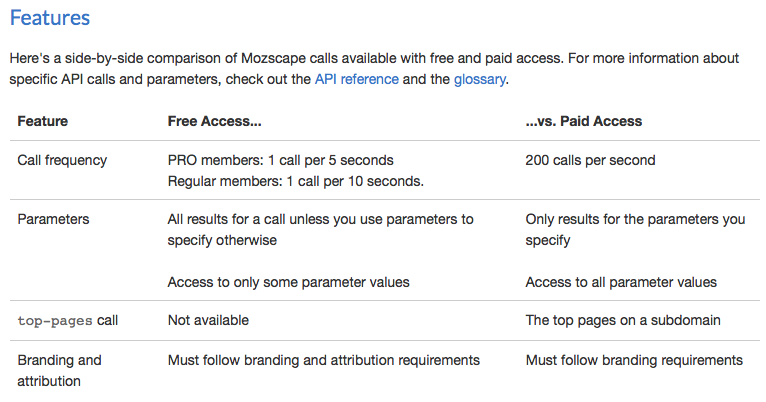
Task: Click 'The top pages on a subdomain' text
Action: point(625,320)
